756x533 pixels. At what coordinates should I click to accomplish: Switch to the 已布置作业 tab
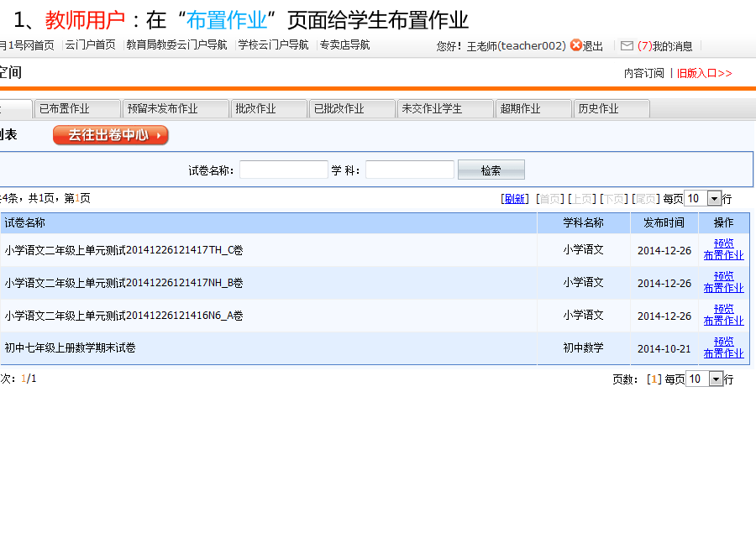coord(76,109)
